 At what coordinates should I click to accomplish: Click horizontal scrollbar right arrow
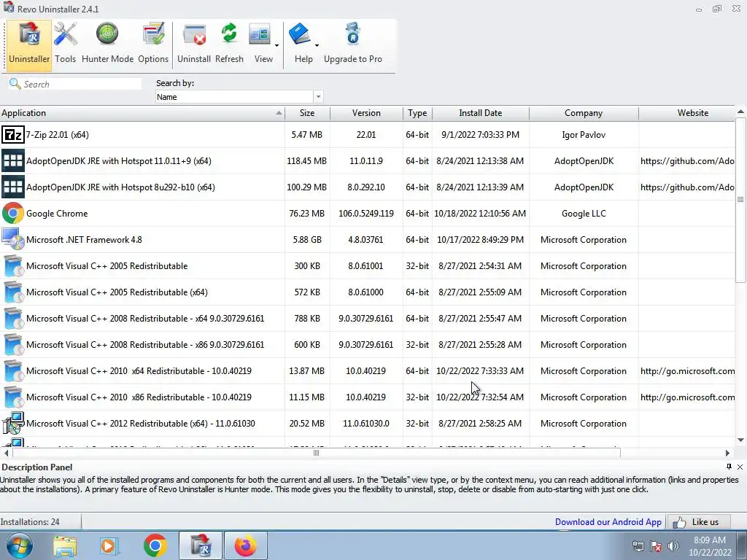coord(727,453)
